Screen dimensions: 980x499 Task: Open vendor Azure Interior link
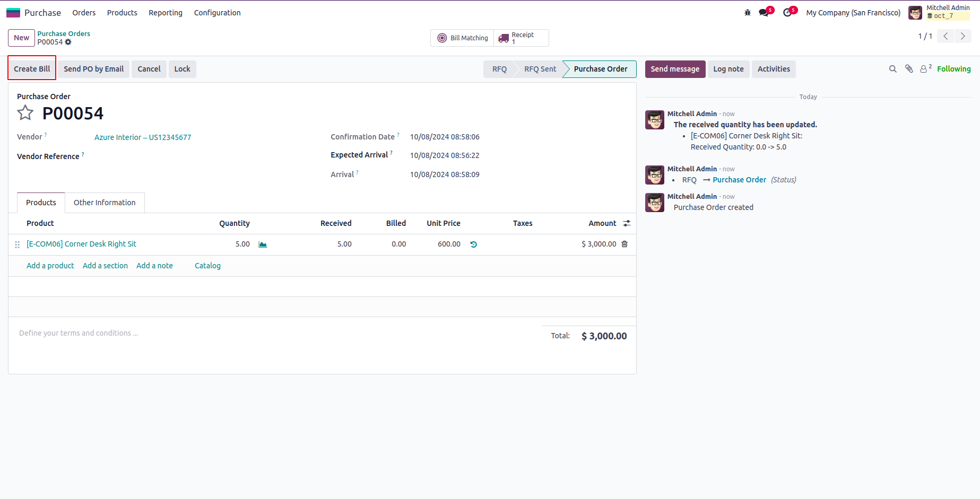pyautogui.click(x=143, y=137)
